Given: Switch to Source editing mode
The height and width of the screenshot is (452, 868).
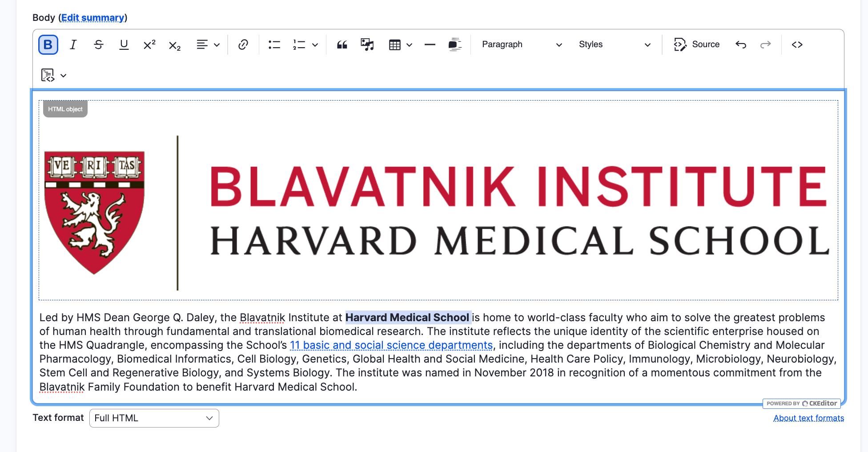Looking at the screenshot, I should tap(697, 44).
